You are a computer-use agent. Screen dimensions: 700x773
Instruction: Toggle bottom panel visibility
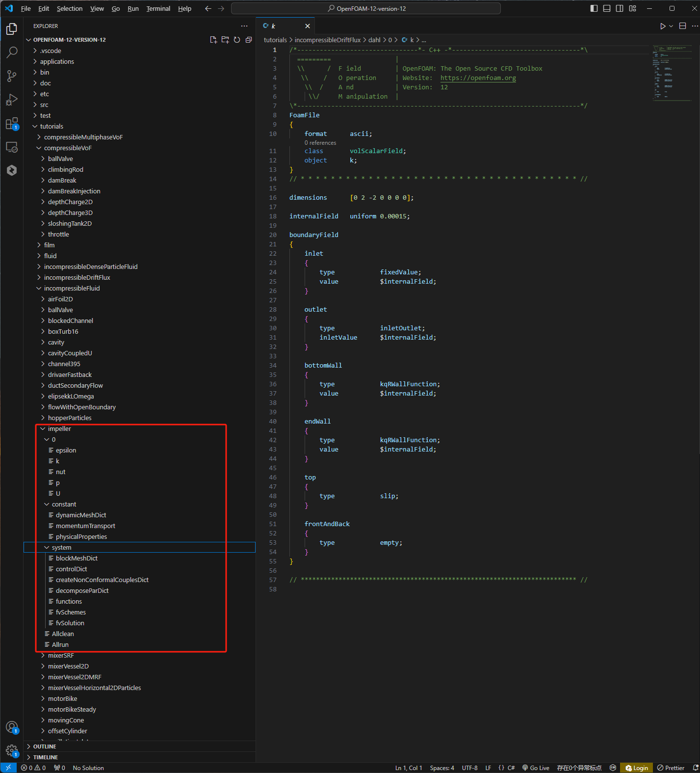(607, 8)
